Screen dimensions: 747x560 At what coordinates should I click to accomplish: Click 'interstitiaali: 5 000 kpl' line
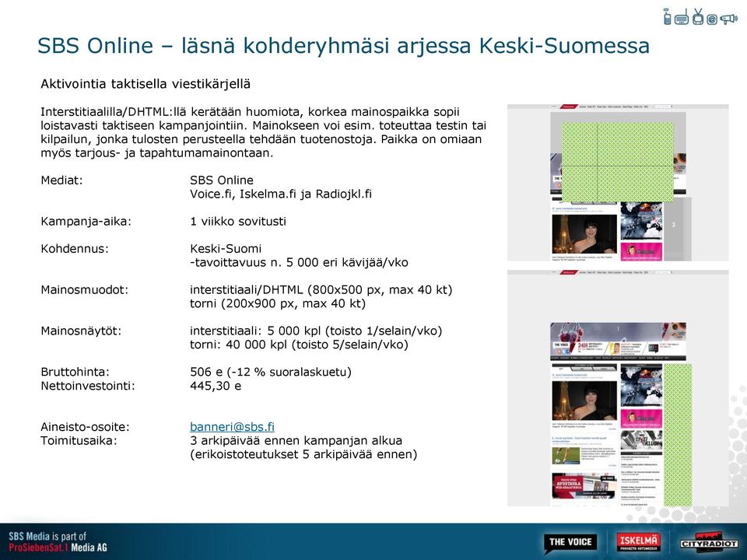(316, 331)
